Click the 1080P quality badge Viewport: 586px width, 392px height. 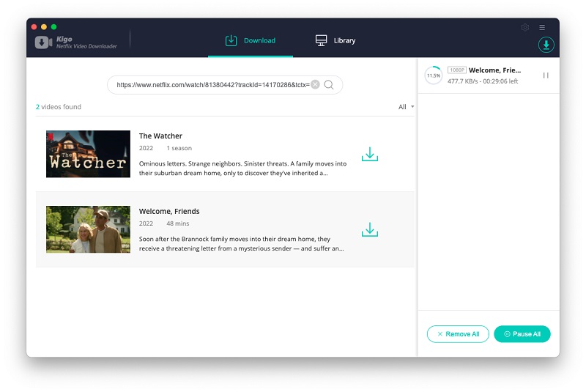(456, 70)
